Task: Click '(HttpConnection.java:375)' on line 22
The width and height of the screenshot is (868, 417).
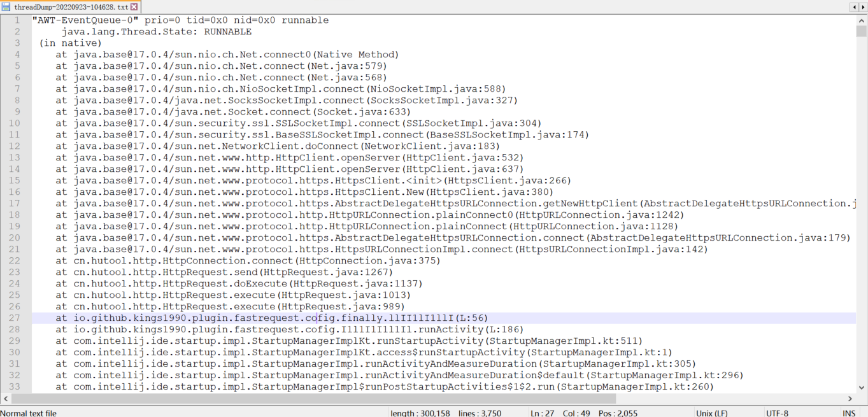Action: [367, 261]
